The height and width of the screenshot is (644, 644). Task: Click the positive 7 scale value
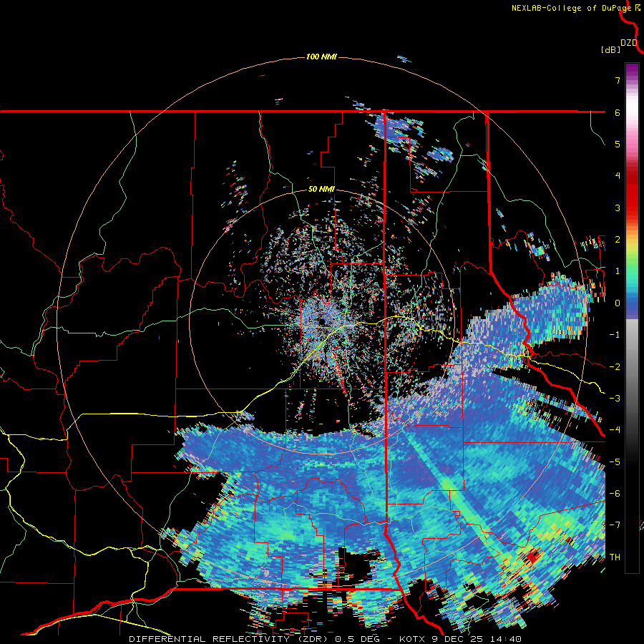[618, 80]
